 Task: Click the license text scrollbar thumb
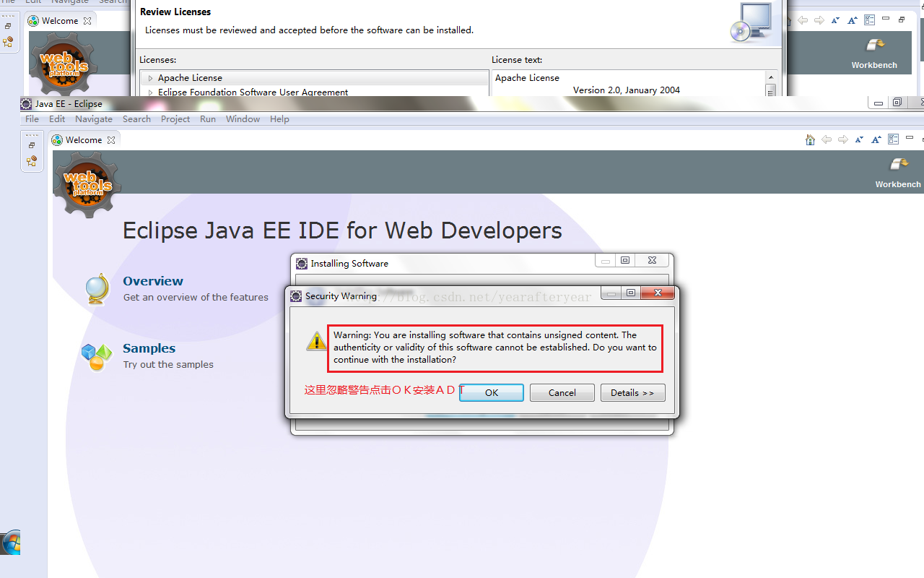click(x=771, y=90)
